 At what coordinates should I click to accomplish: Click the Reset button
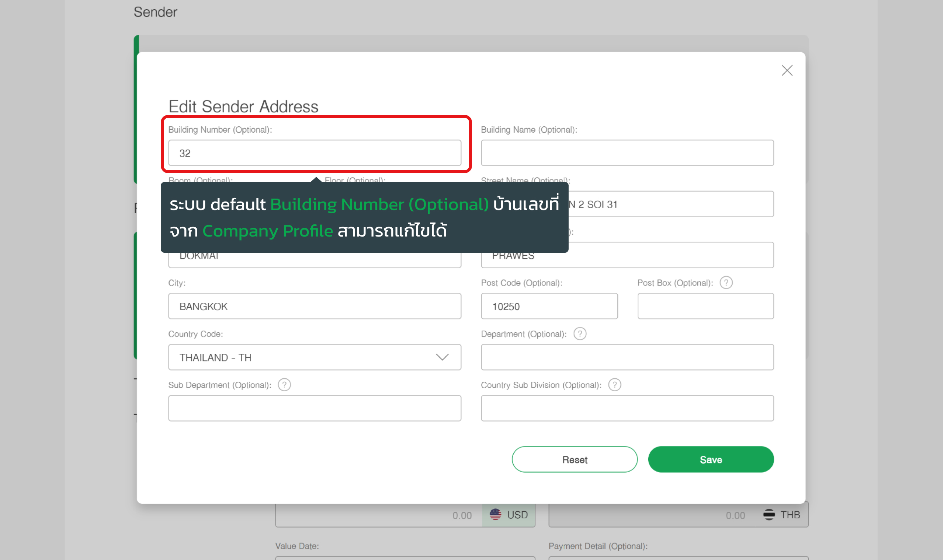(x=575, y=459)
